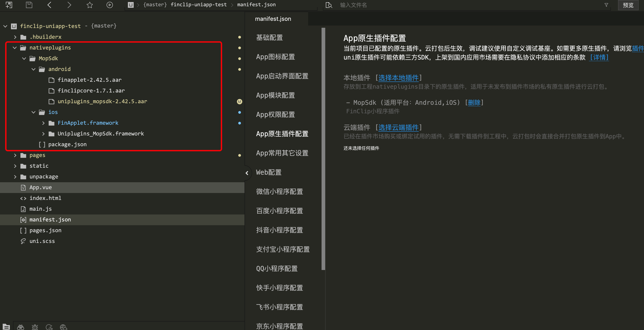Click the save file toolbar icon
Screen dimensions: 644x330
(29, 5)
